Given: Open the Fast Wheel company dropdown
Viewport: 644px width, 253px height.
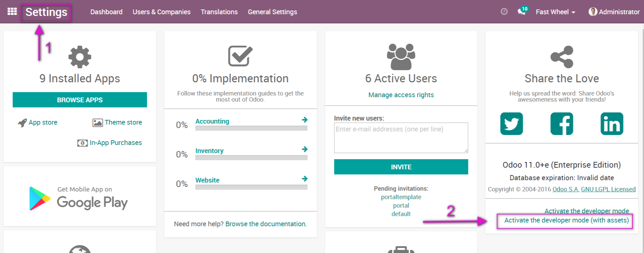Looking at the screenshot, I should [555, 12].
